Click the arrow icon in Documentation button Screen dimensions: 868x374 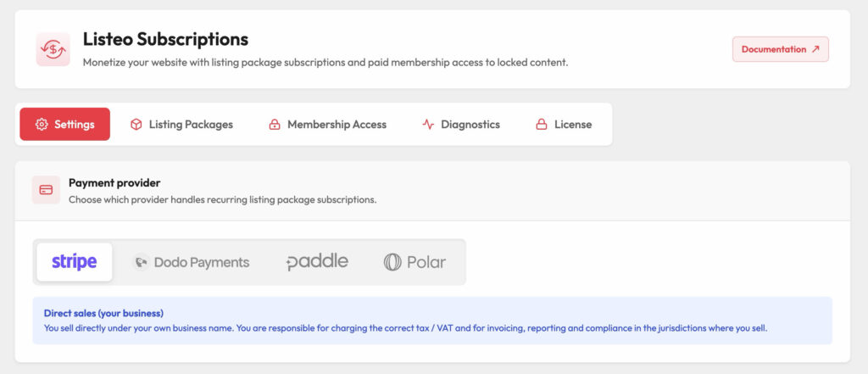[x=815, y=49]
